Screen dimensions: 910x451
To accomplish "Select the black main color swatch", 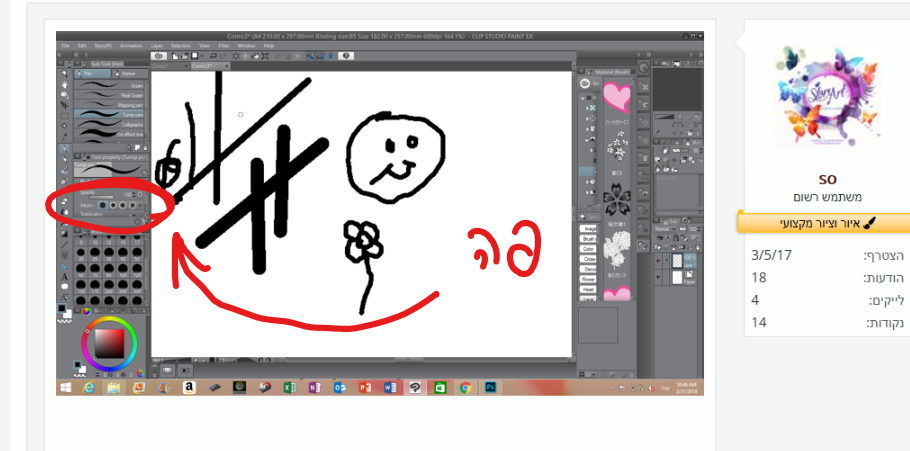I will tap(62, 308).
